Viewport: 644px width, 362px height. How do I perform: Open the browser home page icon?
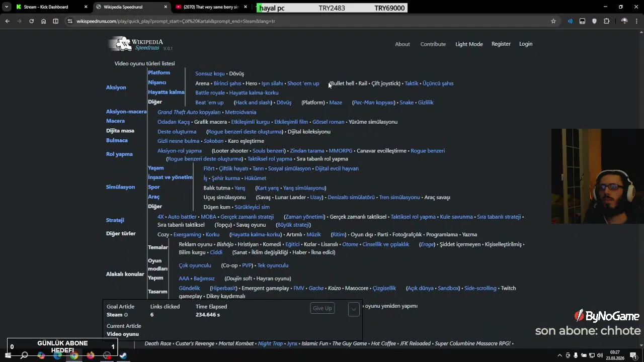(x=43, y=21)
